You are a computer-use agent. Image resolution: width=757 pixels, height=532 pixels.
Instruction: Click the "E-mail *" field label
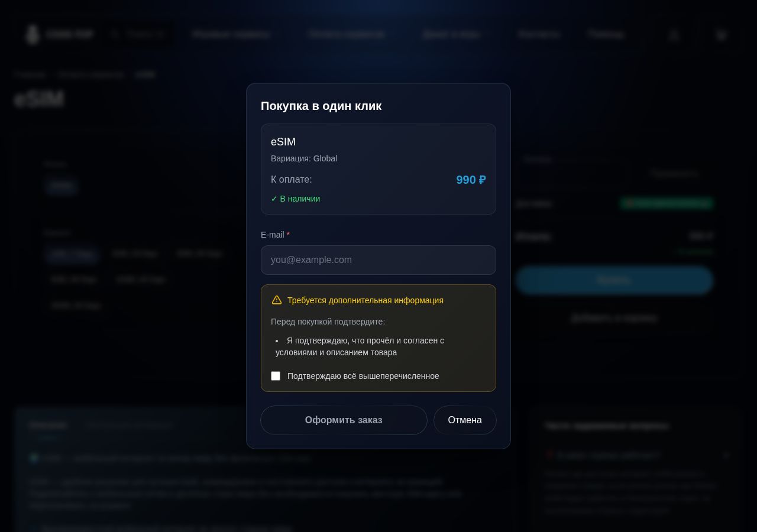[x=275, y=235]
